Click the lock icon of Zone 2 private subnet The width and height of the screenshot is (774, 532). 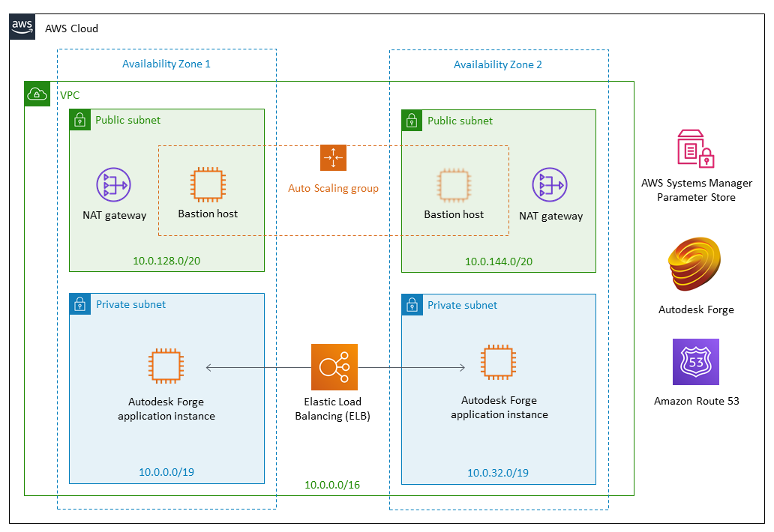pos(412,305)
